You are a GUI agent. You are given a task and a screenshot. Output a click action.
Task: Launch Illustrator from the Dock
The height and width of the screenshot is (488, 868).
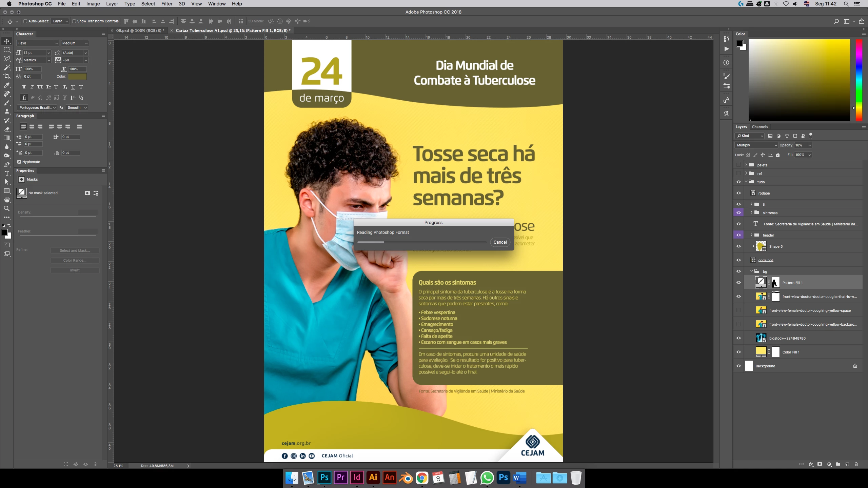click(x=373, y=477)
